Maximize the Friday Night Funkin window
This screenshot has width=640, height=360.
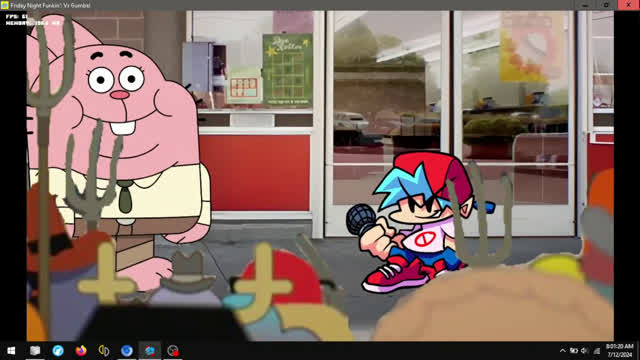click(607, 5)
